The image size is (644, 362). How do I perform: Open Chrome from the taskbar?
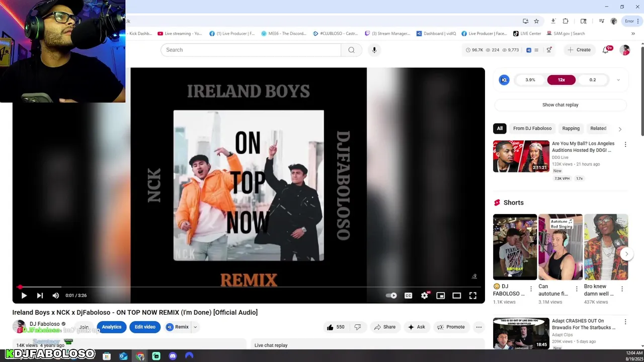(140, 356)
